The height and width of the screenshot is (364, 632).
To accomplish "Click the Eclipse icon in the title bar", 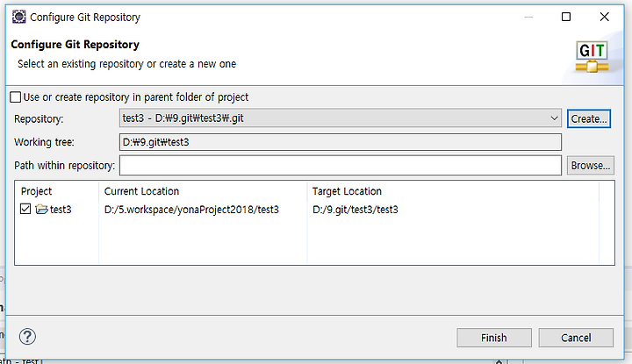I will click(x=19, y=17).
